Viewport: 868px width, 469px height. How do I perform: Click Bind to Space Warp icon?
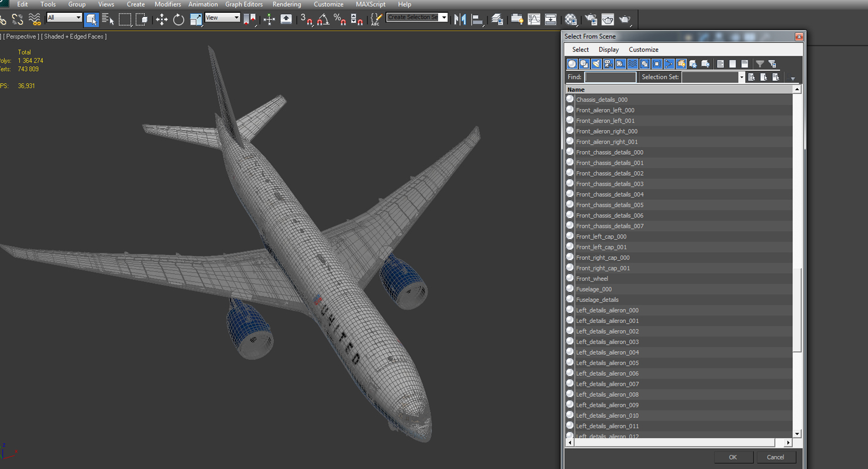point(35,19)
